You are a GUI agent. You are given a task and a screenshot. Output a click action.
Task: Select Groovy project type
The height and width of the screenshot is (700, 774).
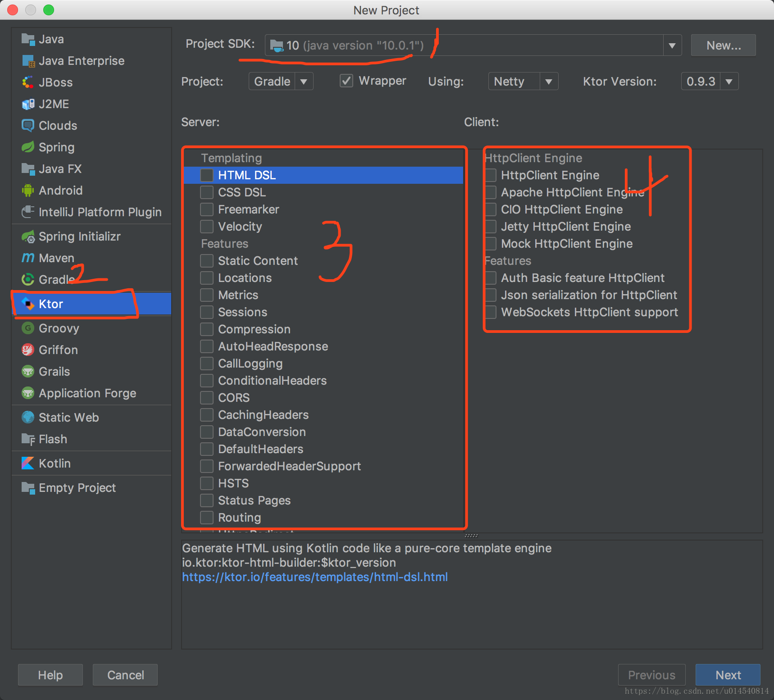pyautogui.click(x=91, y=328)
